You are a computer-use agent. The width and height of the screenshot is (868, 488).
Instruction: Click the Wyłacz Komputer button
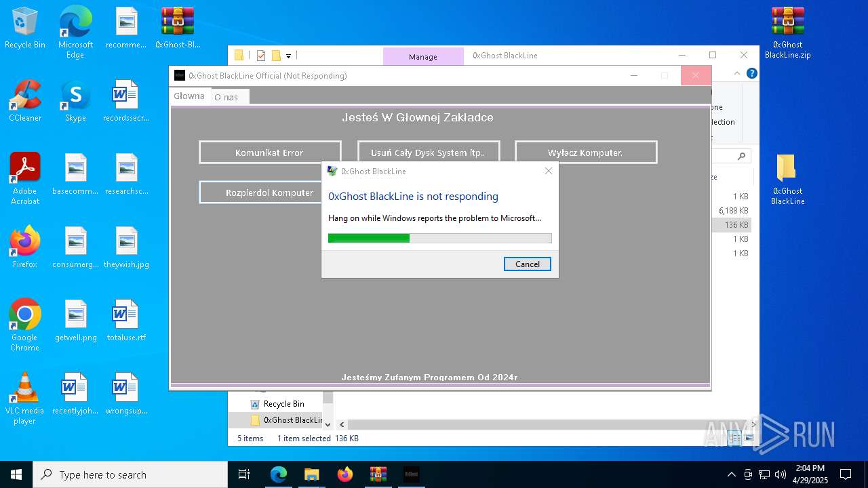tap(586, 152)
